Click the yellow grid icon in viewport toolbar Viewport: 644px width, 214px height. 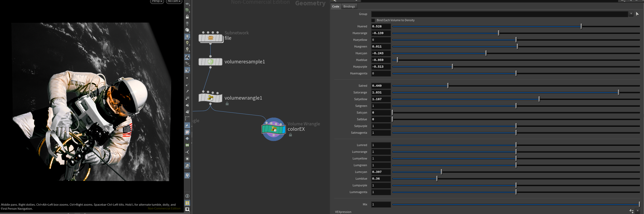tap(187, 203)
